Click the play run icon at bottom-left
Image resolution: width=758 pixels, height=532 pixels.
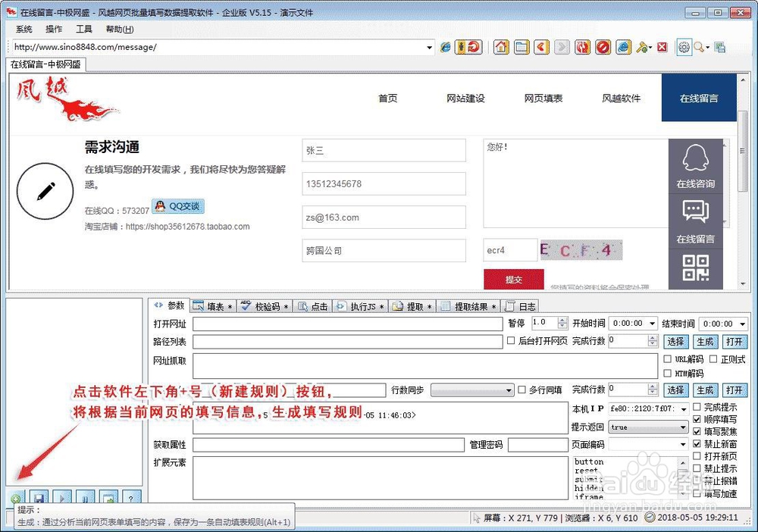[x=62, y=498]
